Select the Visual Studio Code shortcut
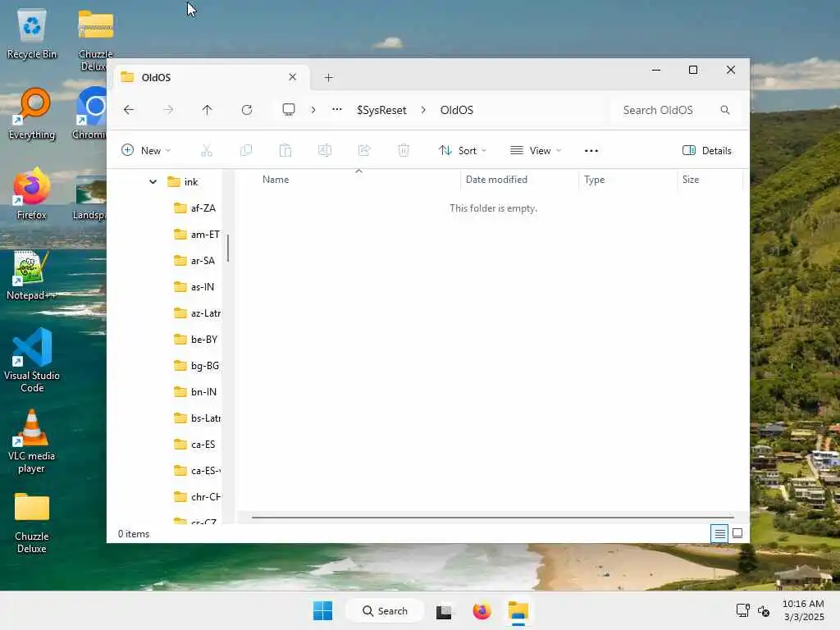 click(32, 360)
